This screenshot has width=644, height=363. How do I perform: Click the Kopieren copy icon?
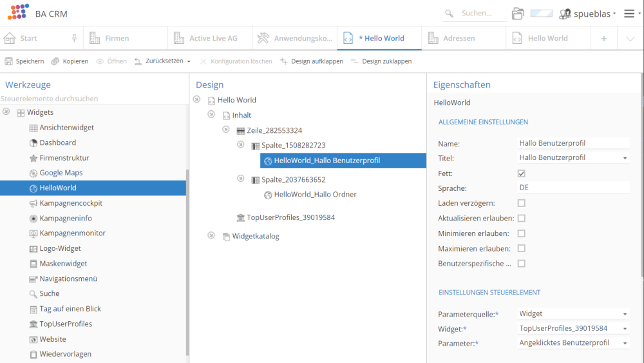point(55,61)
